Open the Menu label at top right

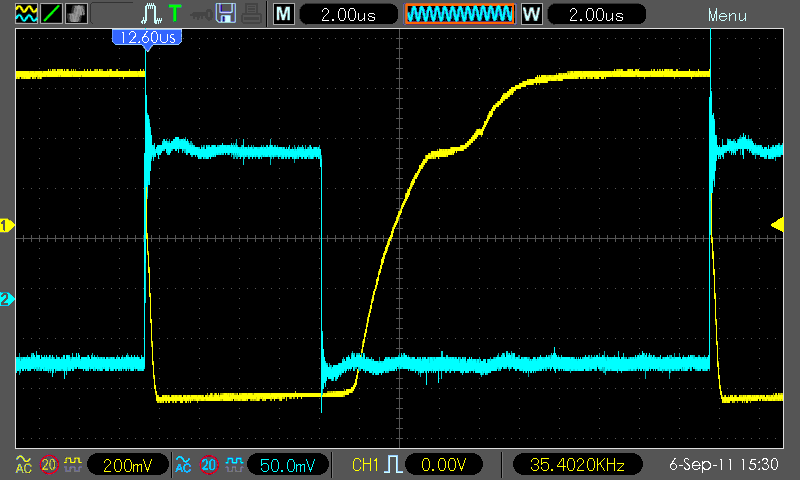(727, 16)
